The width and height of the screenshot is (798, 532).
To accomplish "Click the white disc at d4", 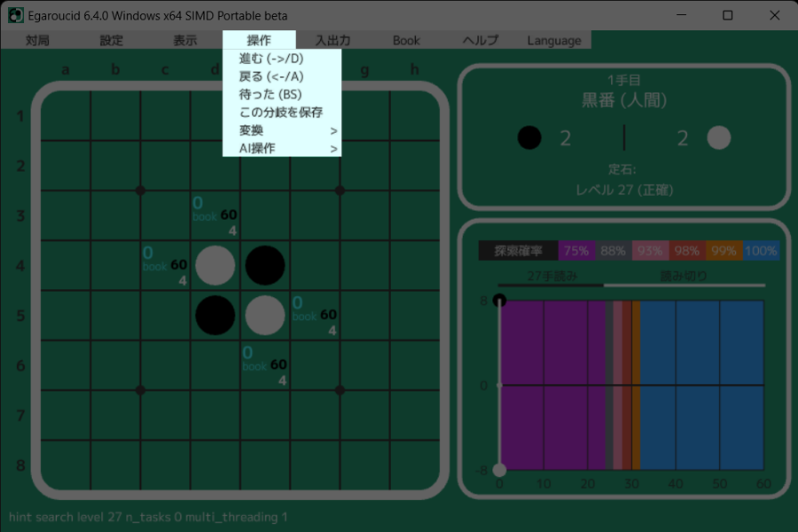I will point(215,265).
